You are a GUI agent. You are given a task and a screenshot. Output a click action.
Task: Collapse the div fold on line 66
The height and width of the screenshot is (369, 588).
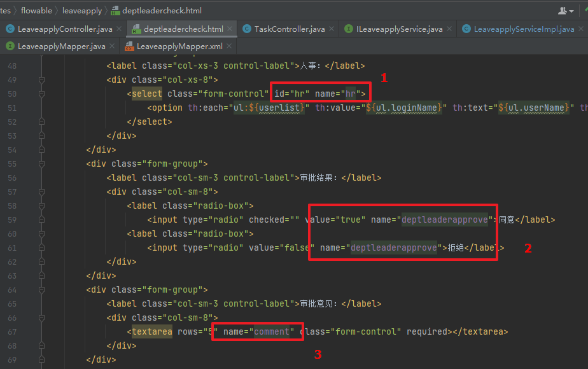[41, 317]
